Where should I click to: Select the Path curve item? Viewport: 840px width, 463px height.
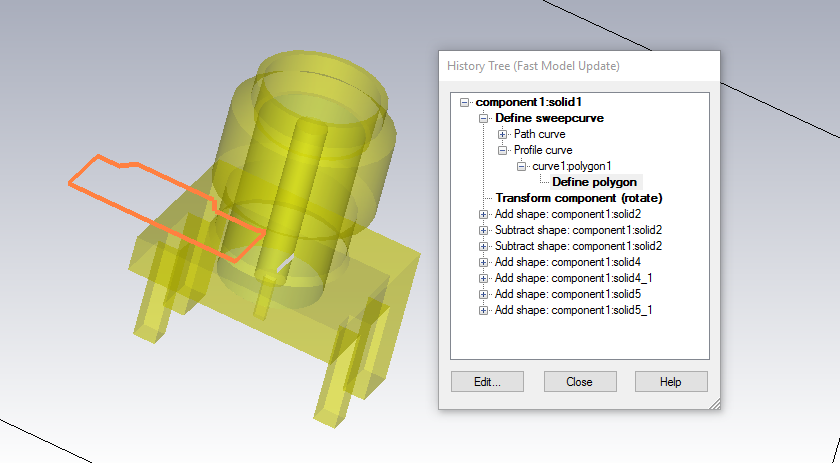pyautogui.click(x=539, y=134)
